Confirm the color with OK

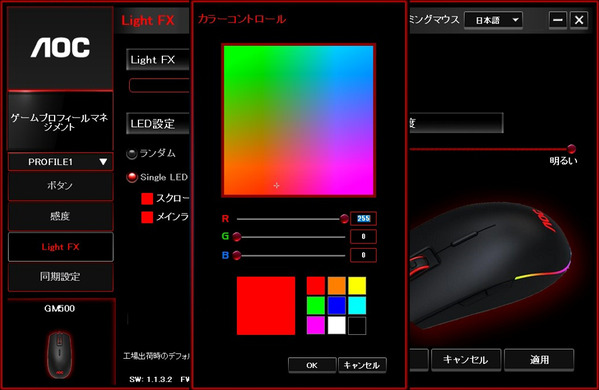[x=312, y=366]
